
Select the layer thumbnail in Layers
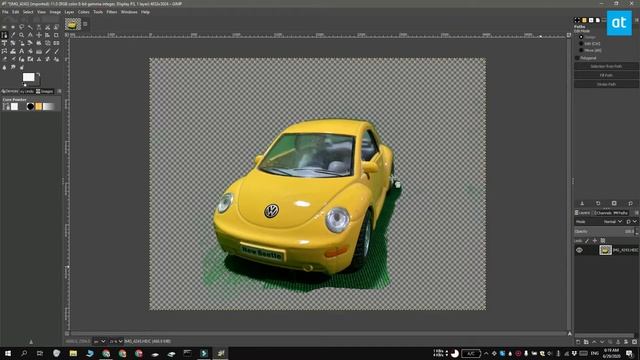pyautogui.click(x=605, y=250)
